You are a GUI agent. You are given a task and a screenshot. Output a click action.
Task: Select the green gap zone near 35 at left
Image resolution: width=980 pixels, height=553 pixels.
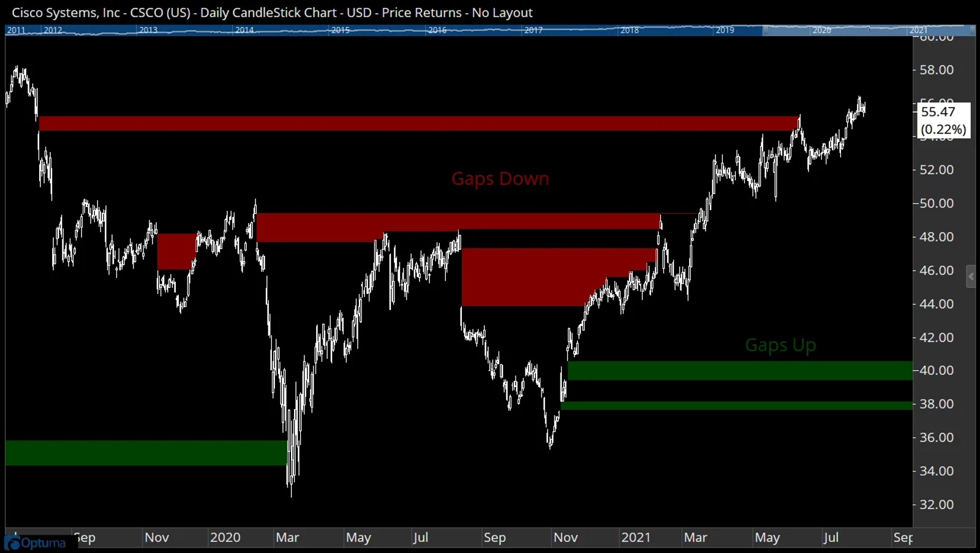pos(146,453)
